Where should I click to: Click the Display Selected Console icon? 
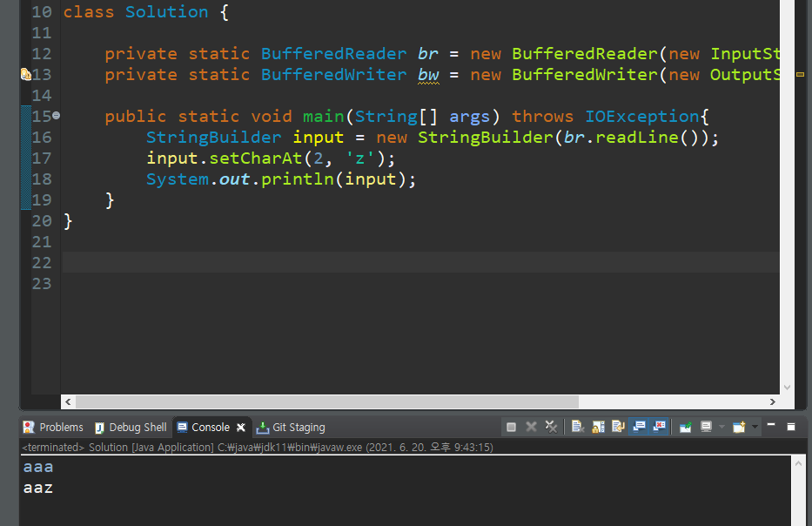click(x=706, y=427)
